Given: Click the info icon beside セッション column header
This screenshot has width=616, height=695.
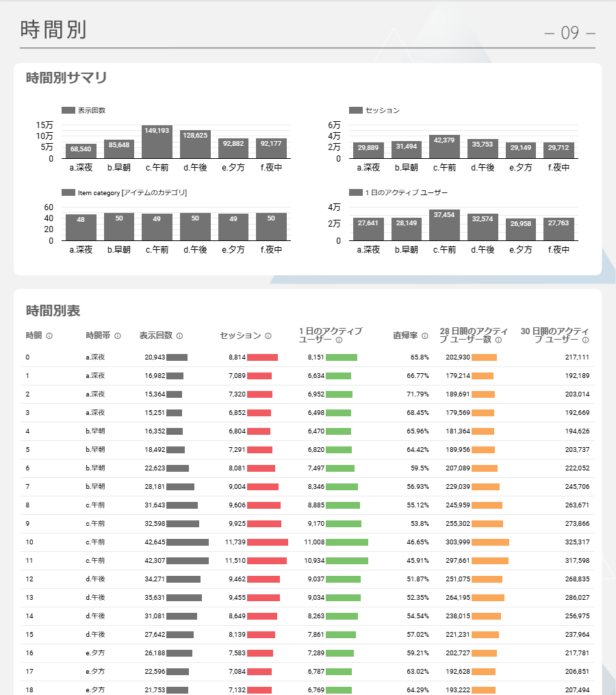Looking at the screenshot, I should [x=268, y=336].
